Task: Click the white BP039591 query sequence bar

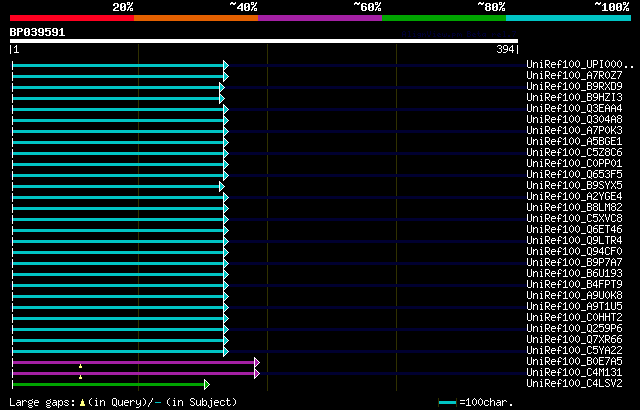Action: click(264, 41)
